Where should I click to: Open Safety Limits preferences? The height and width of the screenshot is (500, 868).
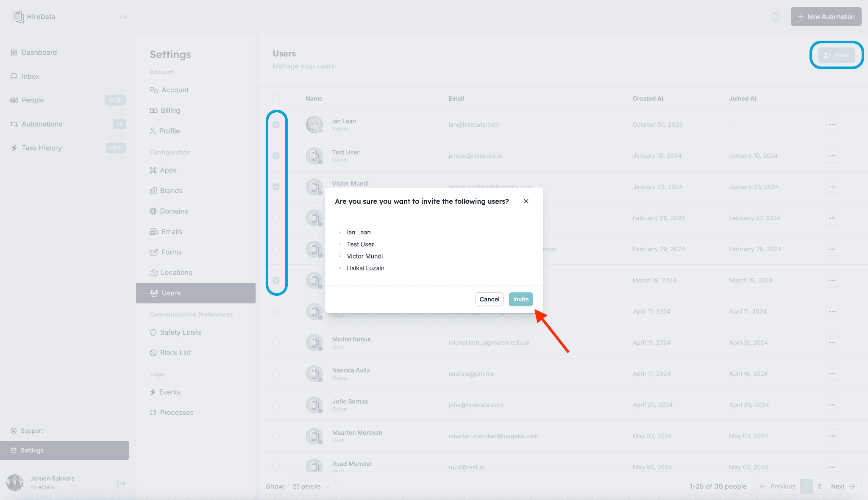pos(181,332)
